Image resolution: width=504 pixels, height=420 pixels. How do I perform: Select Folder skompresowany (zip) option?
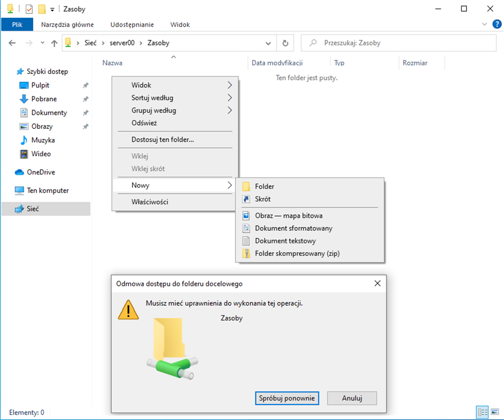coord(297,254)
